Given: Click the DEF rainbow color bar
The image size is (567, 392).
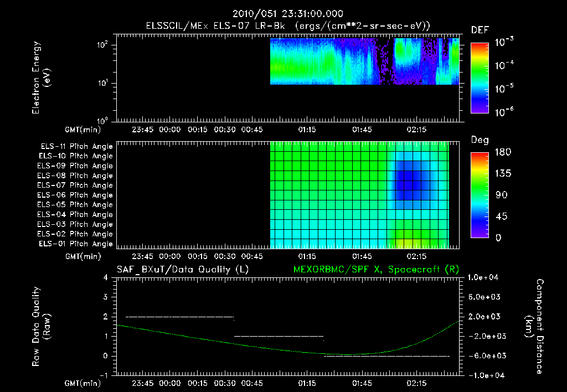Looking at the screenshot, I should click(x=480, y=78).
